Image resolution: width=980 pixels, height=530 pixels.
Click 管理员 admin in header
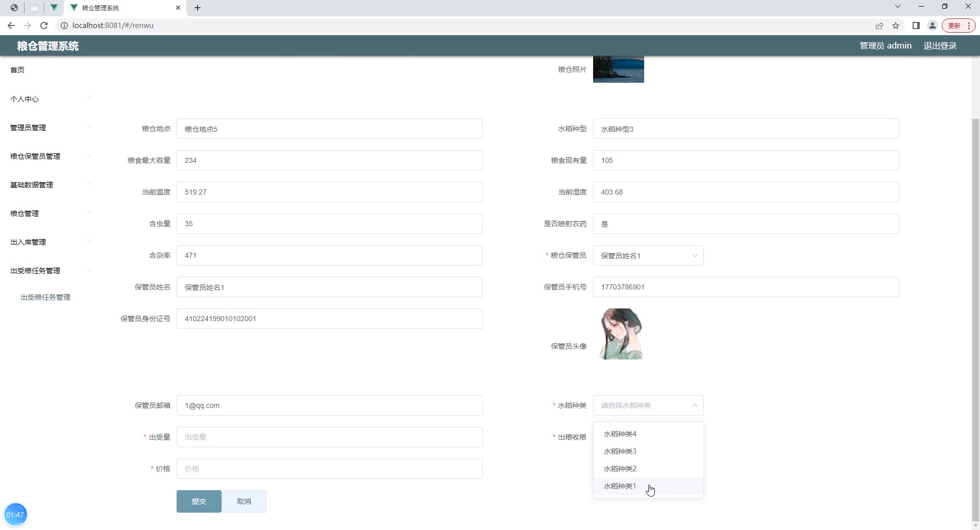(886, 46)
